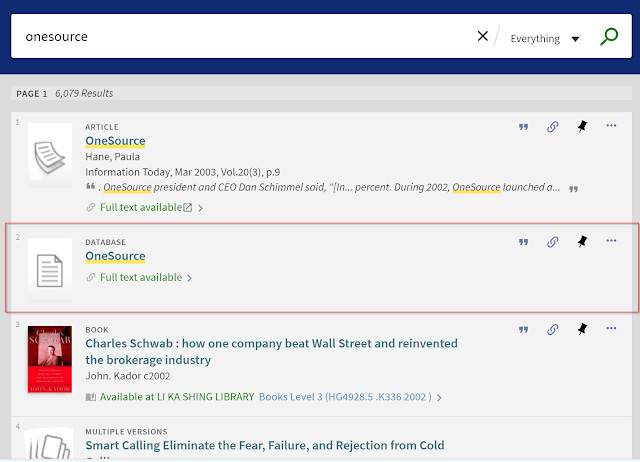Screen dimensions: 640x462
Task: Click Information Today, Mar 2003 citation line
Action: [182, 172]
